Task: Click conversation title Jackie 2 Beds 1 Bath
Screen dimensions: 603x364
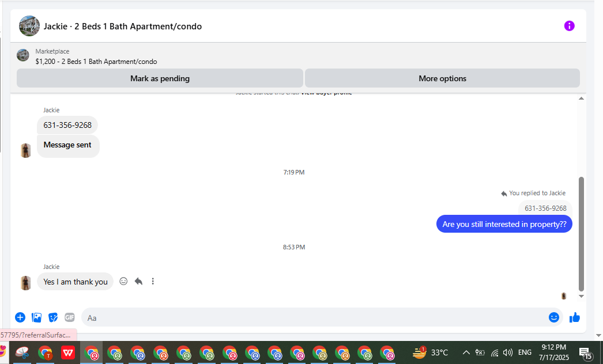Action: pyautogui.click(x=123, y=26)
